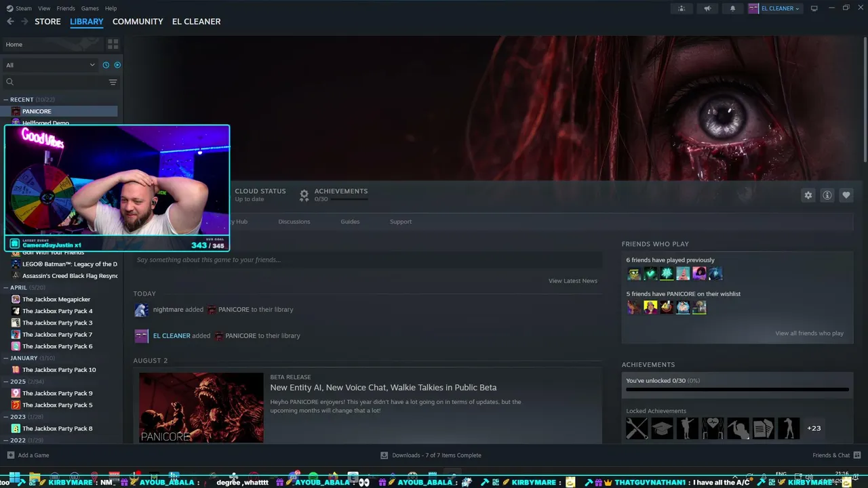
Task: Select The Jackbox Party Pack 10
Action: tap(59, 370)
